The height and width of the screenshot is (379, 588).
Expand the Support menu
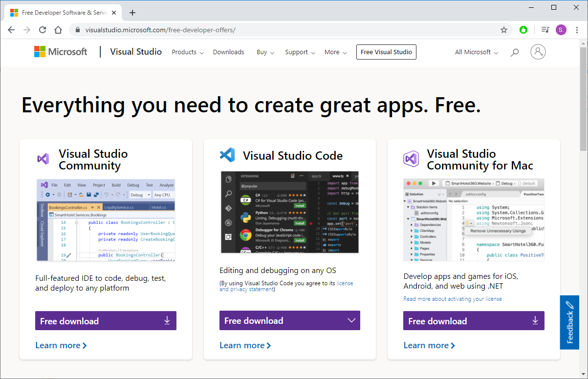click(300, 52)
